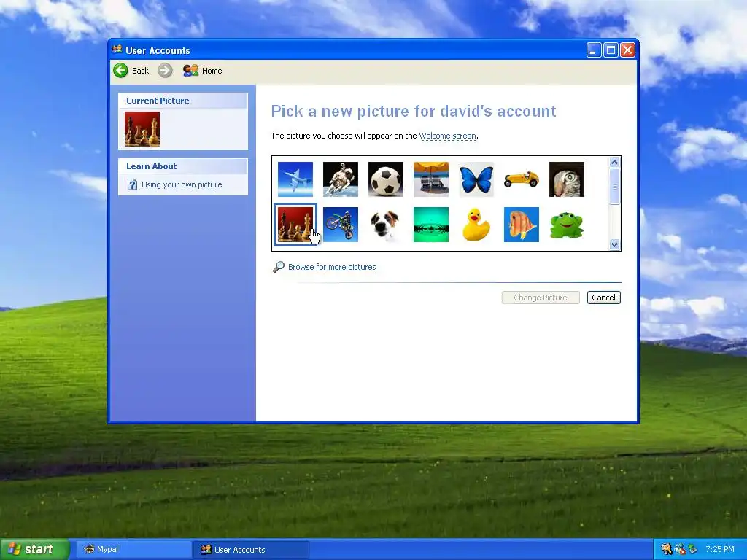
Task: Open help on Using your own picture
Action: 182,184
